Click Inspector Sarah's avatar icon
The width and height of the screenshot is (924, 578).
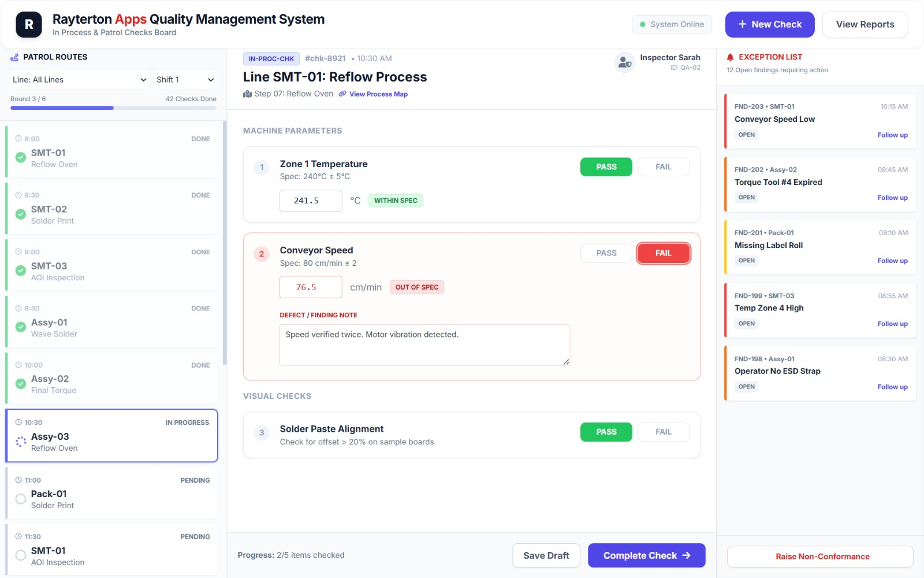point(624,62)
